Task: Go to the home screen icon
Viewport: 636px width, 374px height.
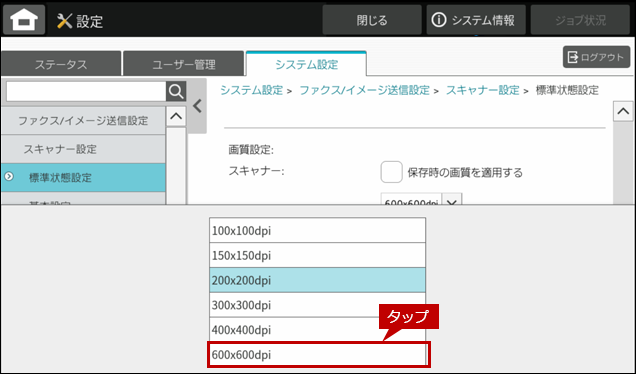Action: 24,19
